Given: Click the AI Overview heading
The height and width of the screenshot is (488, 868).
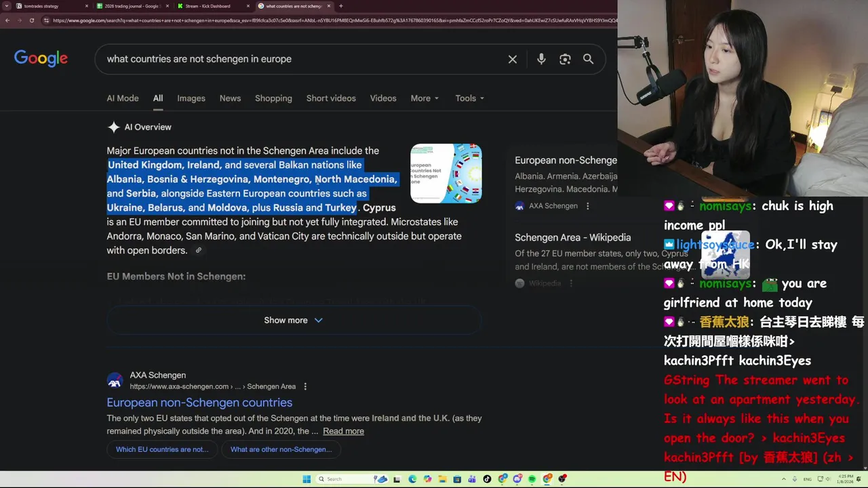Looking at the screenshot, I should [x=148, y=127].
